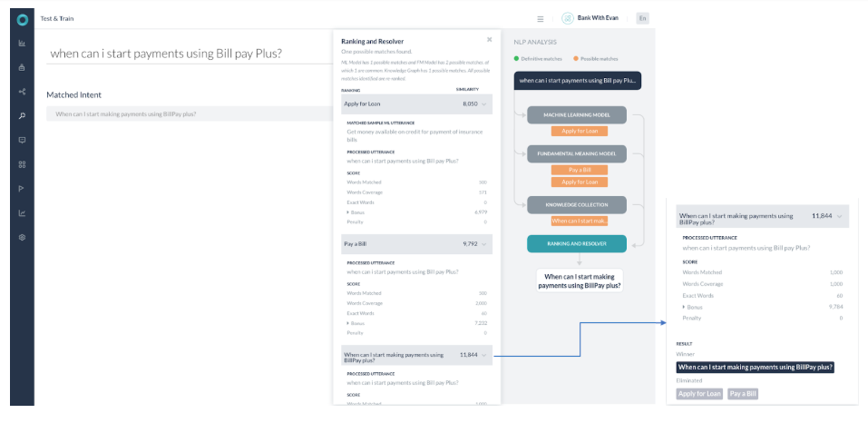Expand the Apply for Loan ranking chevron
Screen dimensions: 868x423
[483, 104]
